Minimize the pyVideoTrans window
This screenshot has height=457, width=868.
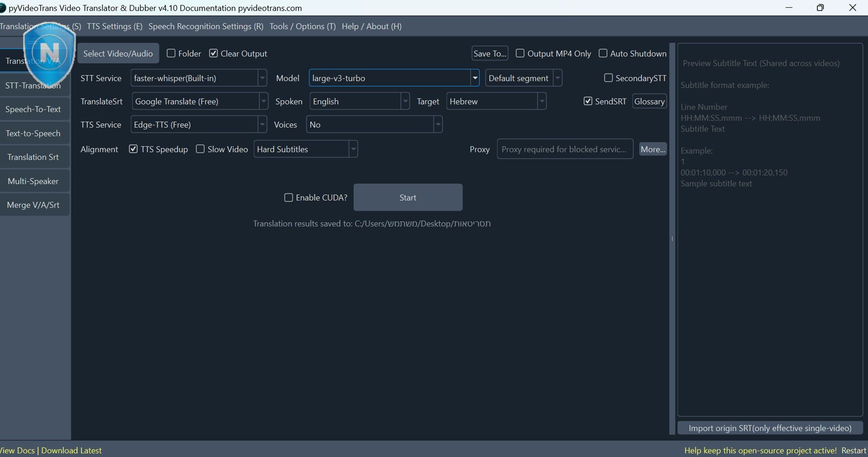pyautogui.click(x=789, y=8)
